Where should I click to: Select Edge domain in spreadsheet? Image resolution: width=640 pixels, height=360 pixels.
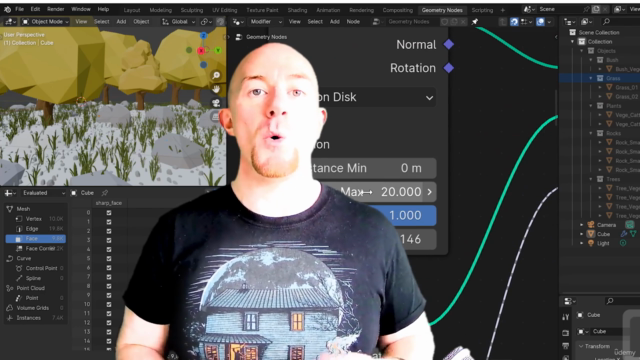(36, 229)
